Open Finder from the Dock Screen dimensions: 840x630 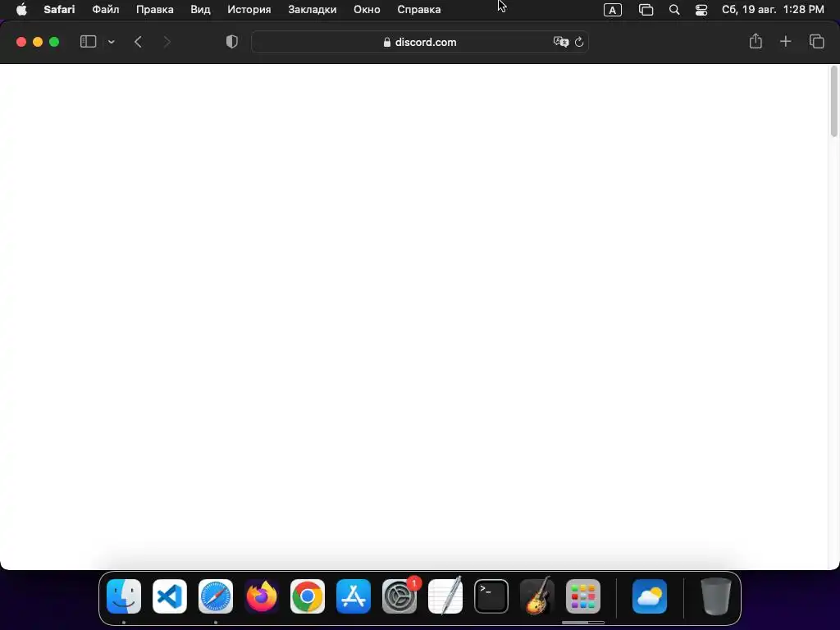(124, 596)
